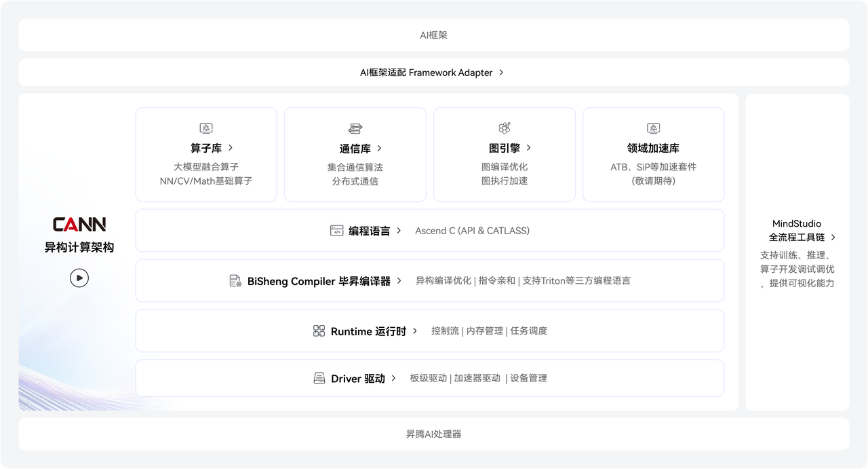Click the 算子库 card icon
The image size is (868, 469).
[206, 128]
